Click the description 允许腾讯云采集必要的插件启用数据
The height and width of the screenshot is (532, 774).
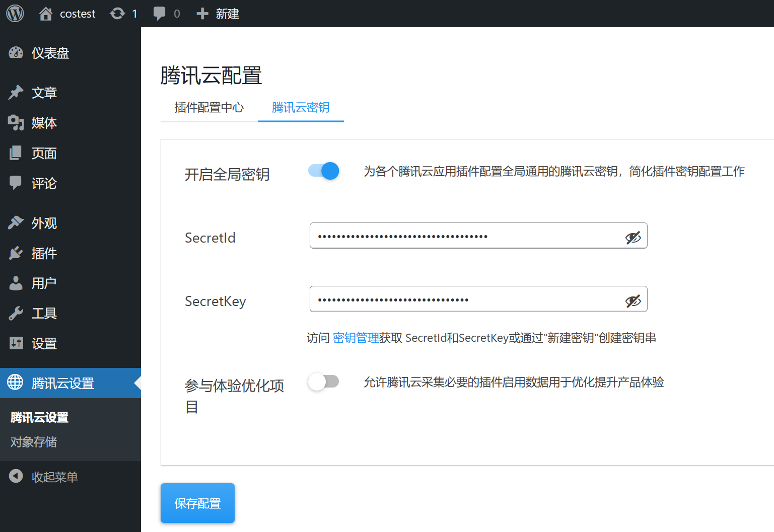point(514,382)
